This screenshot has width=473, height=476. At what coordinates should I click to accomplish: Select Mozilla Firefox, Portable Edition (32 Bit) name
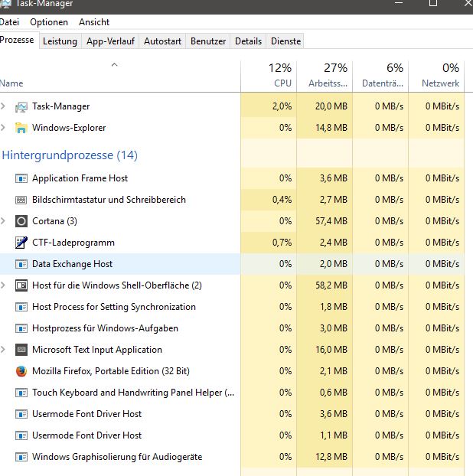pos(111,371)
